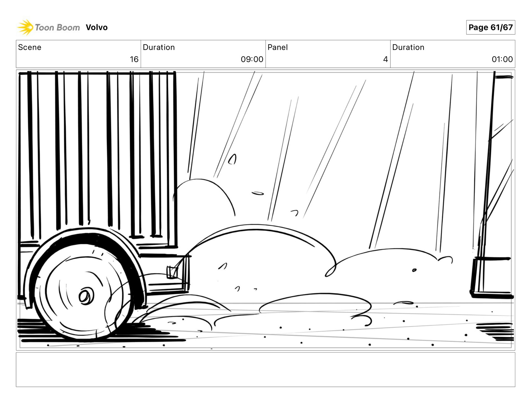The image size is (532, 411).
Task: Select scene number 16 value
Action: pyautogui.click(x=134, y=59)
